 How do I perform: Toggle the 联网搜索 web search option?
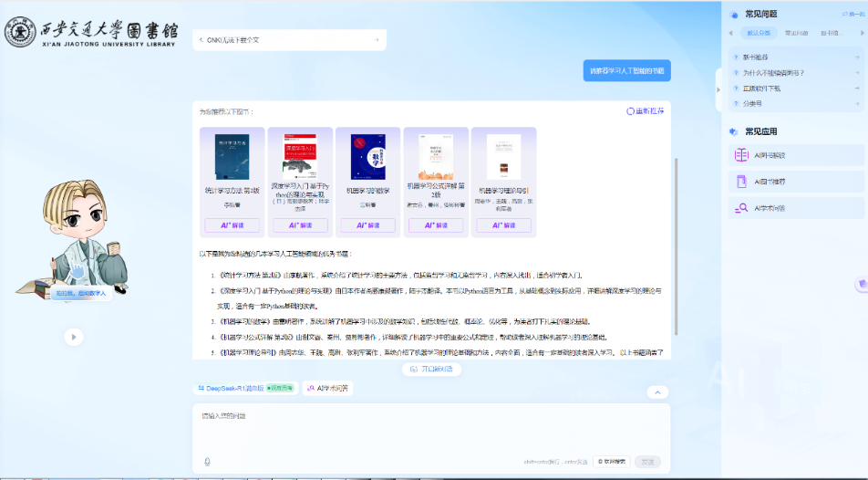pos(611,462)
